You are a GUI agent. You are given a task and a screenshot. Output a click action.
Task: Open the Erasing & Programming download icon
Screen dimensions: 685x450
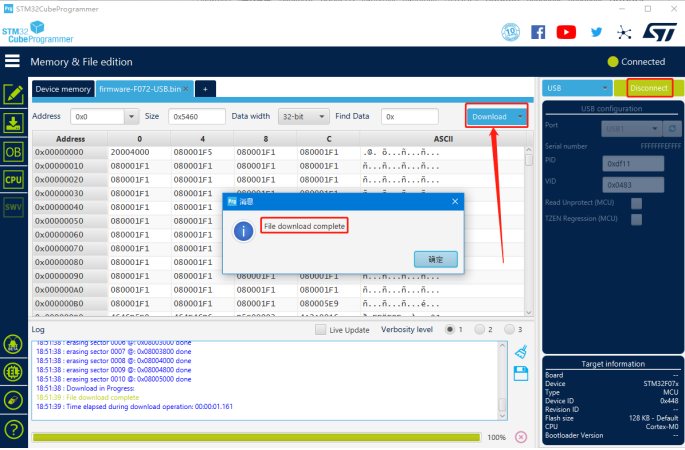[14, 123]
